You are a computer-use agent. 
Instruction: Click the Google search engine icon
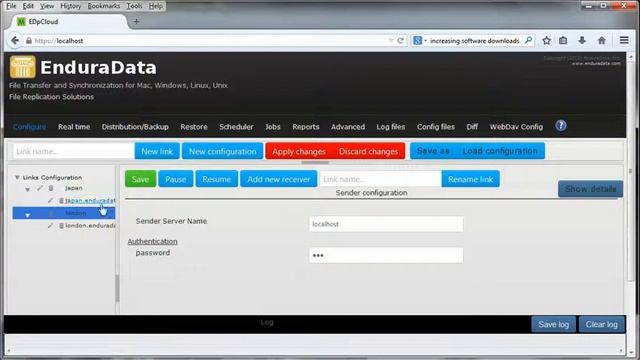click(418, 40)
